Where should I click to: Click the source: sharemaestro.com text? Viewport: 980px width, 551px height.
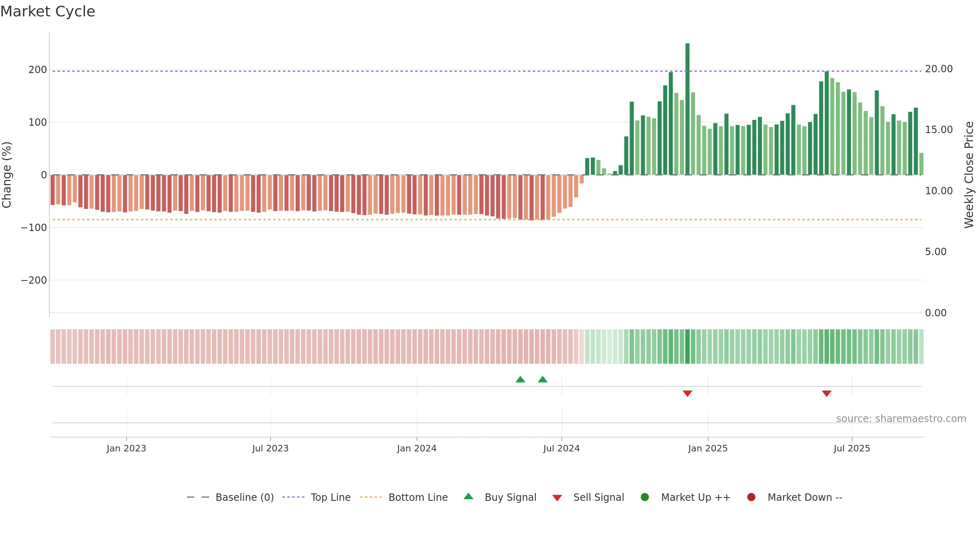tap(901, 419)
